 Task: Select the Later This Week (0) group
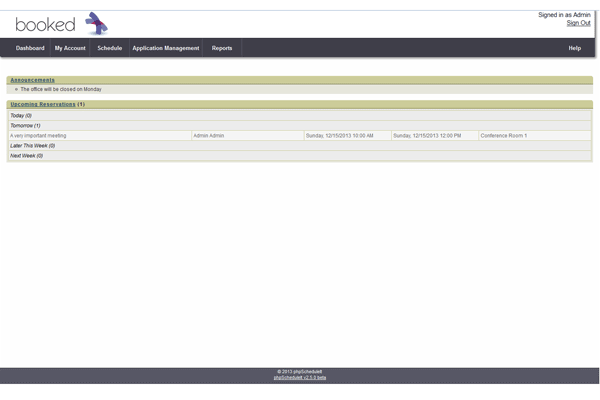pos(32,145)
